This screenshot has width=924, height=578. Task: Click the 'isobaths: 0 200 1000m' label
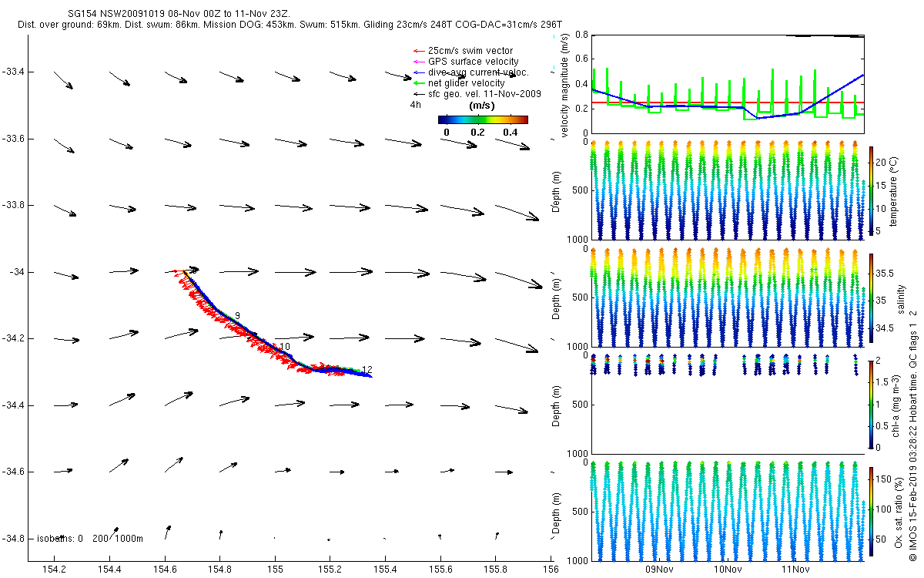(90, 539)
